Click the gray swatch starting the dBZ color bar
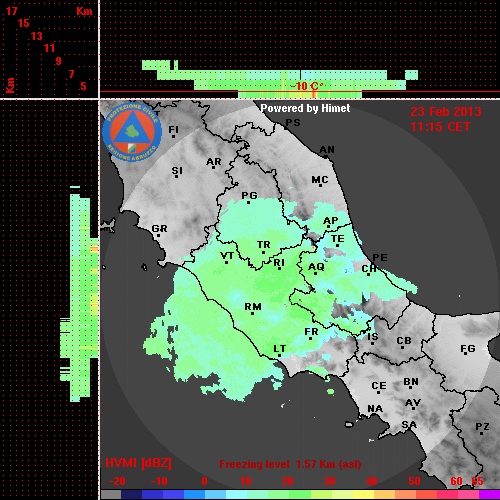The image size is (500, 500). pos(111,495)
